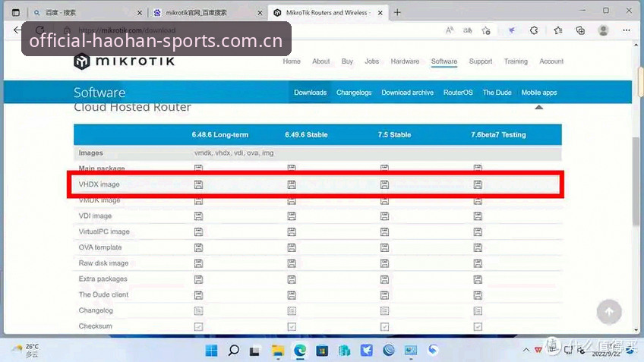This screenshot has width=644, height=362.
Task: Open browser favorites star list icon
Action: tap(557, 30)
